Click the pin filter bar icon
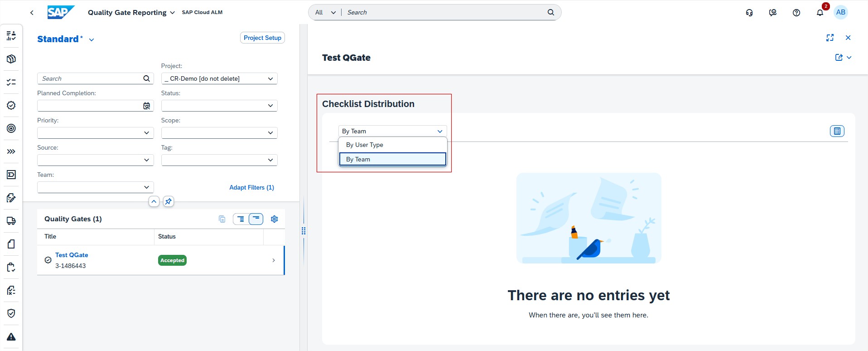 (169, 201)
